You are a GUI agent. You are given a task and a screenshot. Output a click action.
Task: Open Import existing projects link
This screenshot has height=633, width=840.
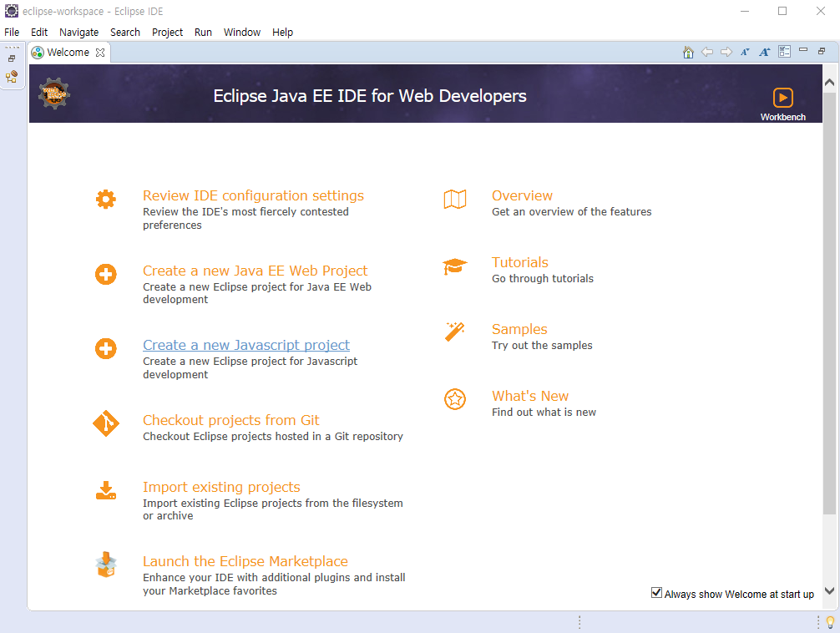(x=221, y=487)
